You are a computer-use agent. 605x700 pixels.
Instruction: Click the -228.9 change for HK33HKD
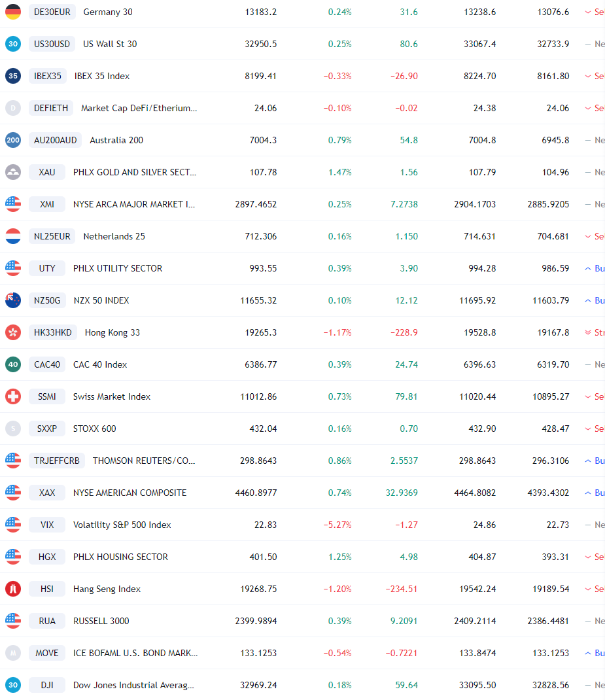[404, 332]
